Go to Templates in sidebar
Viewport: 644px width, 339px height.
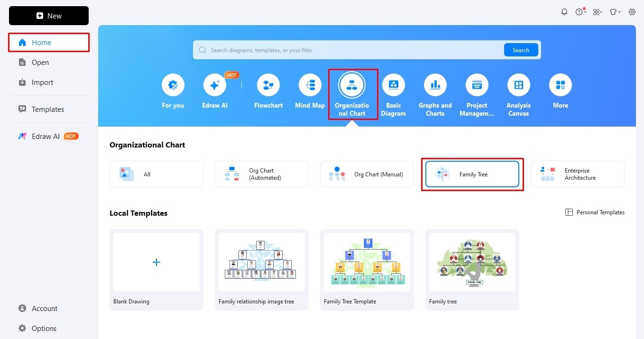point(49,109)
